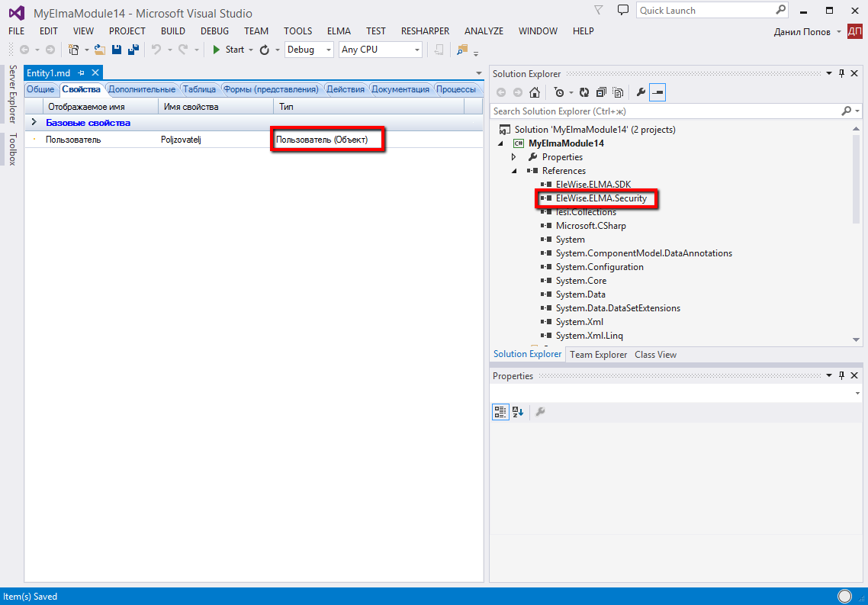The image size is (868, 605).
Task: Click the Open File toolbar icon
Action: pyautogui.click(x=100, y=50)
